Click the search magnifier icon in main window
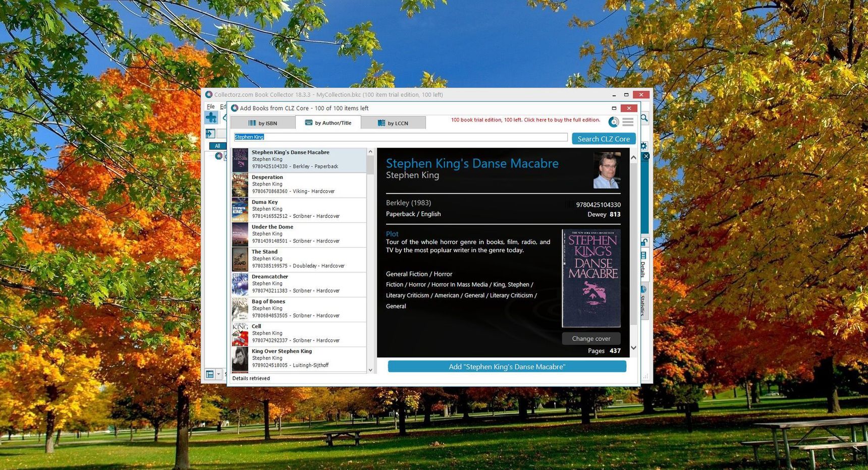868x470 pixels. (644, 118)
